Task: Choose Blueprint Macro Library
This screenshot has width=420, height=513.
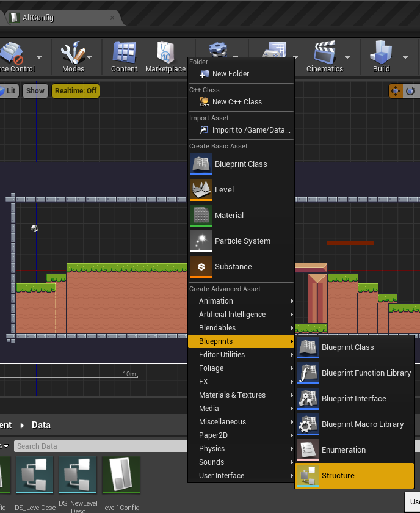Action: tap(355, 424)
